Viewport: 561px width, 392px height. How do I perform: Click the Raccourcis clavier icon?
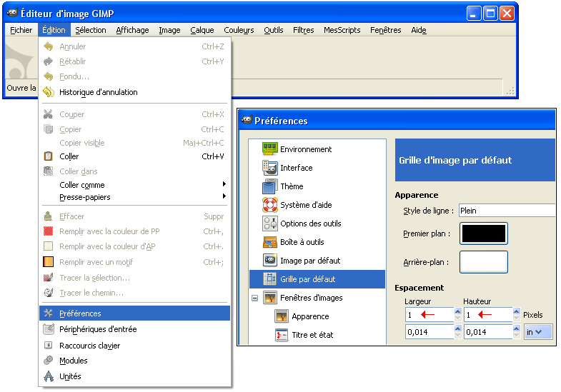48,345
